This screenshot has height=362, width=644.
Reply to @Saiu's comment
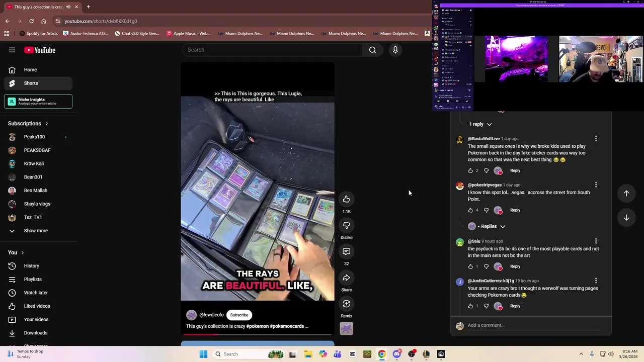click(x=515, y=266)
